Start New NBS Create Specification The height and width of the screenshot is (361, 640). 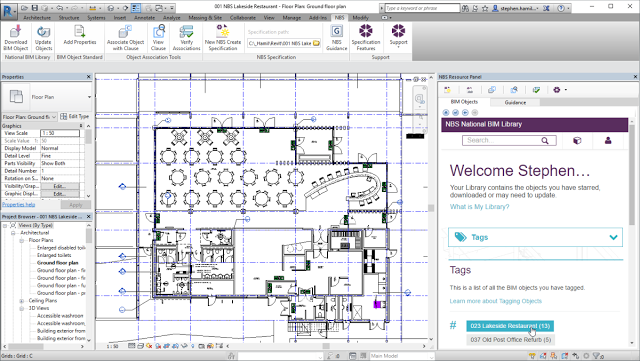pyautogui.click(x=223, y=38)
